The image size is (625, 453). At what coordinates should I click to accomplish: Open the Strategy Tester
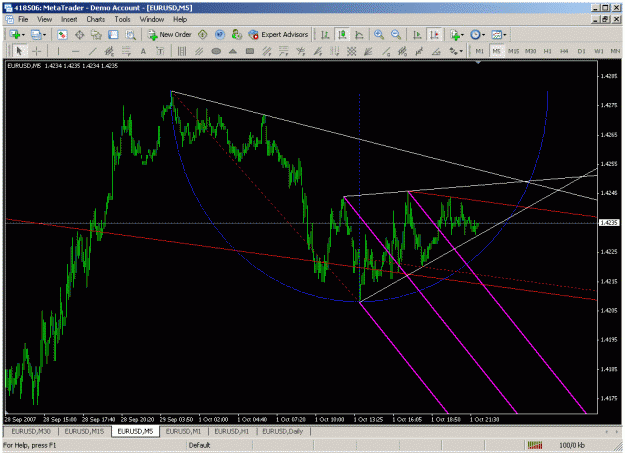(x=130, y=35)
